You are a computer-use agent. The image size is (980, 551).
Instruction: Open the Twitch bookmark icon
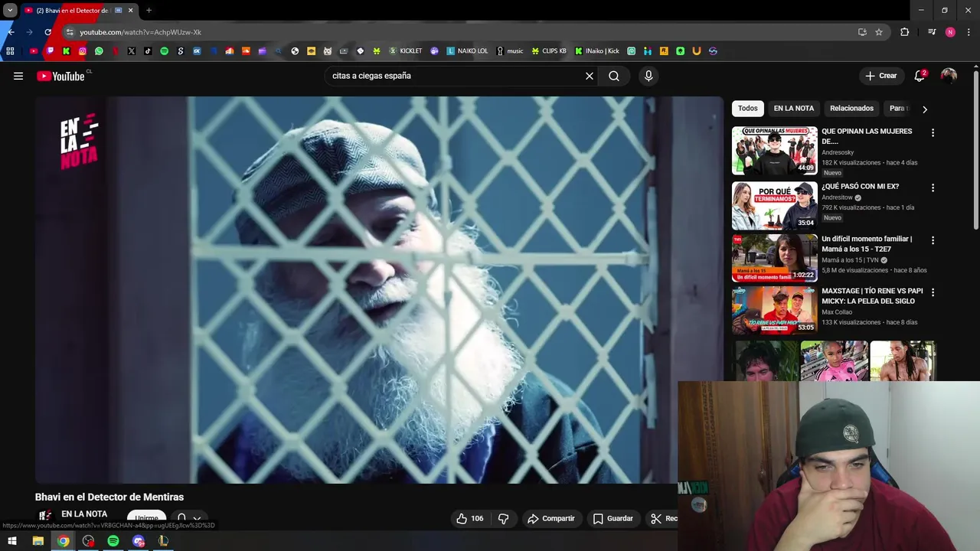(50, 51)
